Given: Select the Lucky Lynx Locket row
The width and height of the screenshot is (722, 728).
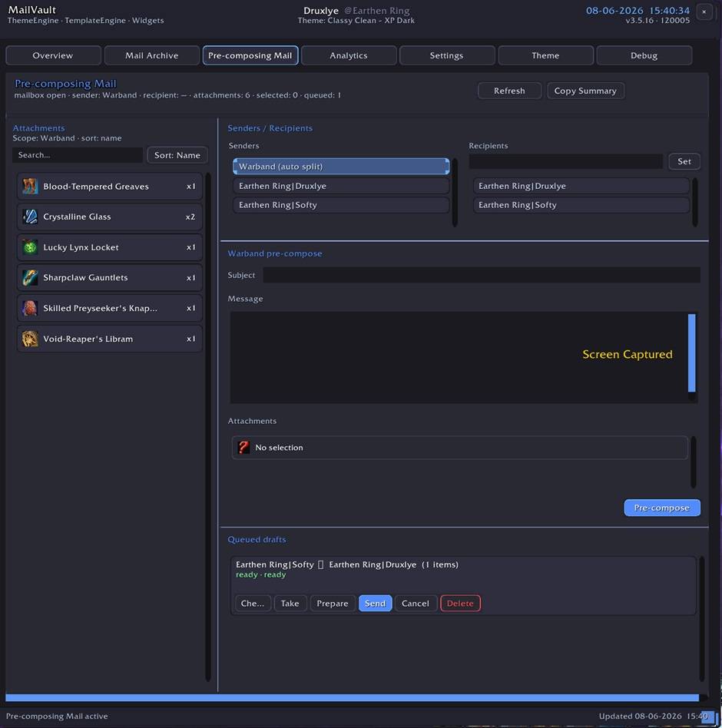Looking at the screenshot, I should (x=110, y=247).
